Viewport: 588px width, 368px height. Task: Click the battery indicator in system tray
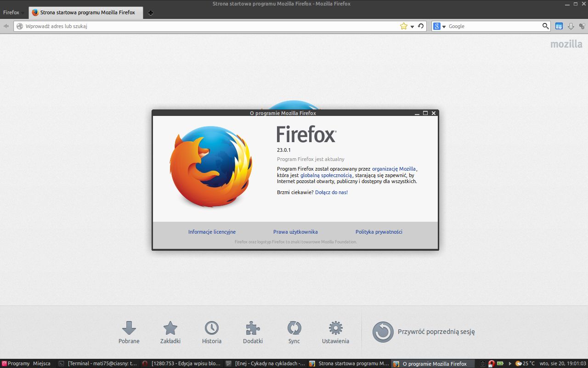click(x=500, y=363)
